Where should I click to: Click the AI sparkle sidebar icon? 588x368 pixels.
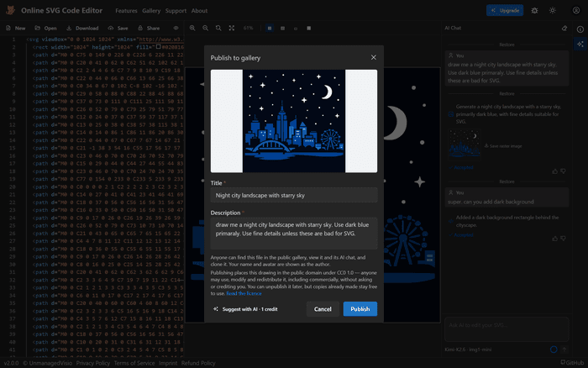(580, 44)
